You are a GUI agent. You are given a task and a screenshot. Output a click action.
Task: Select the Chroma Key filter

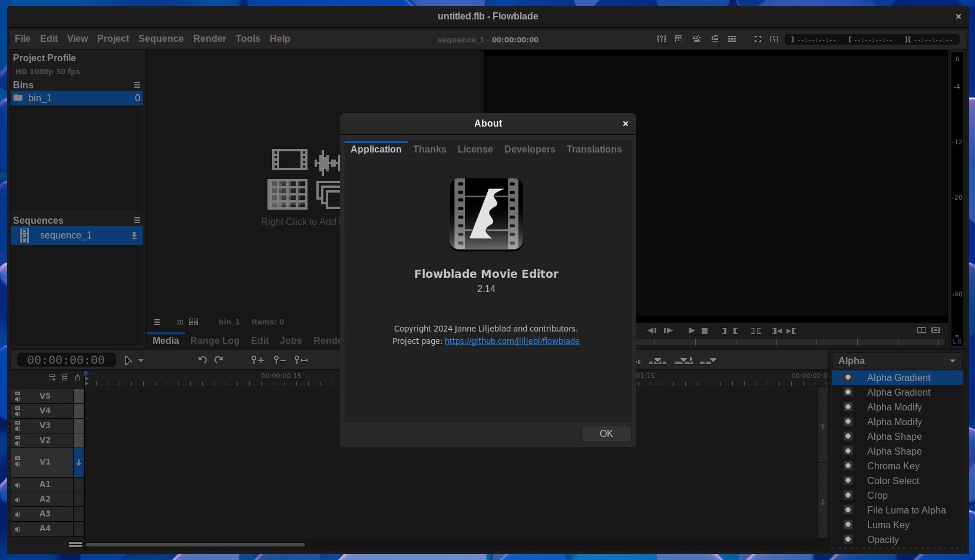tap(893, 466)
